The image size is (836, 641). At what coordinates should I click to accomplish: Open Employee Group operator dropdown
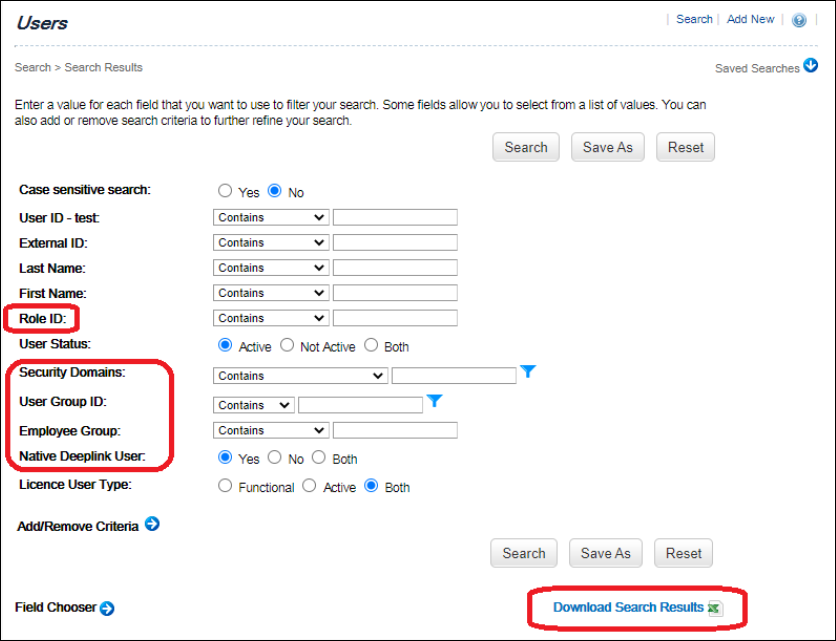[x=271, y=430]
